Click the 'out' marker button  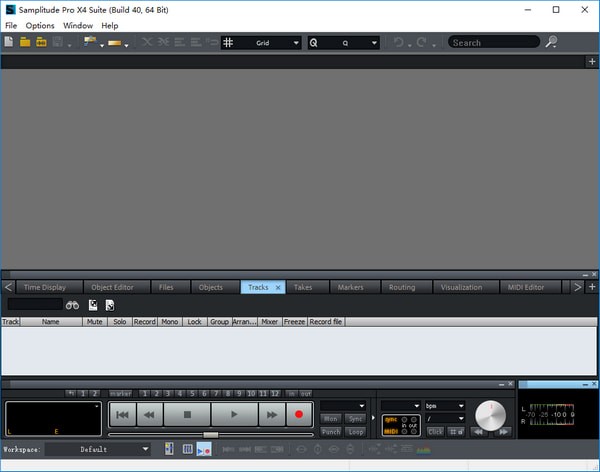coord(305,394)
